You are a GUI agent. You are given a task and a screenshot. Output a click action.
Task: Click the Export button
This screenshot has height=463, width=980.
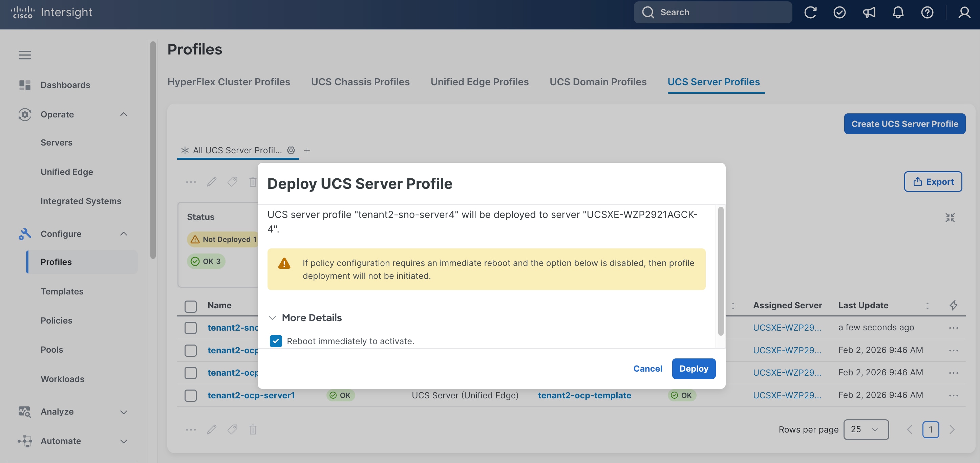click(x=933, y=182)
